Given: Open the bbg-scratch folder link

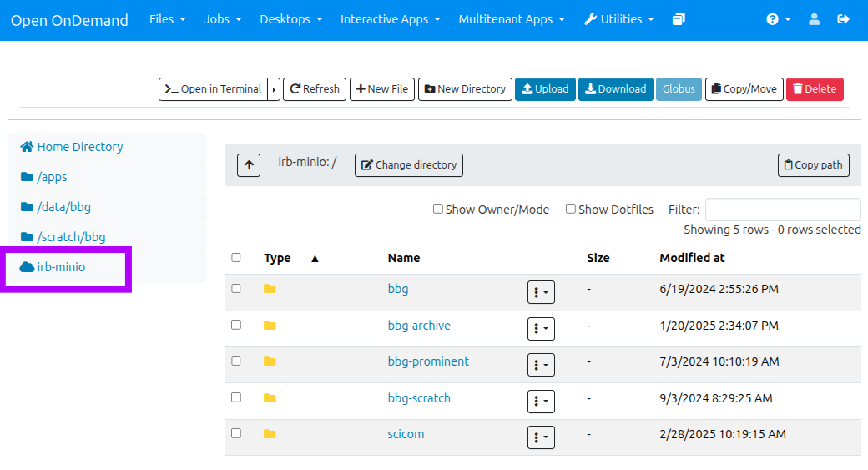Looking at the screenshot, I should [419, 398].
